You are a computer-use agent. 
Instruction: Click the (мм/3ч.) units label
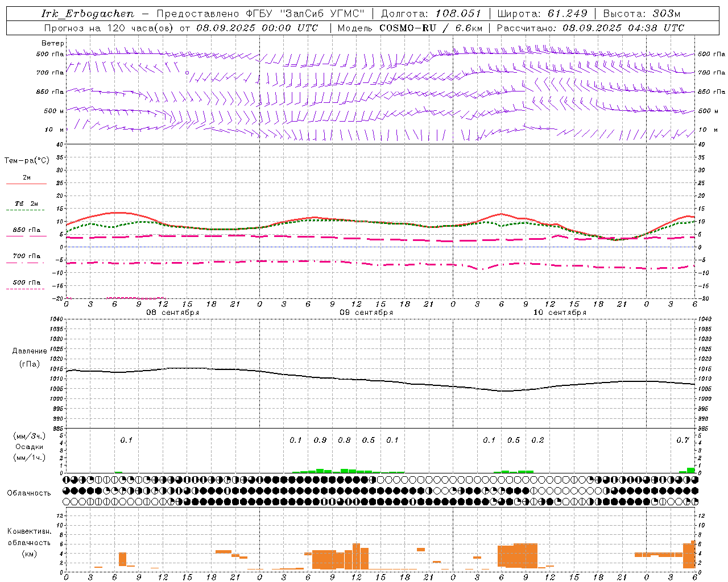[30, 436]
